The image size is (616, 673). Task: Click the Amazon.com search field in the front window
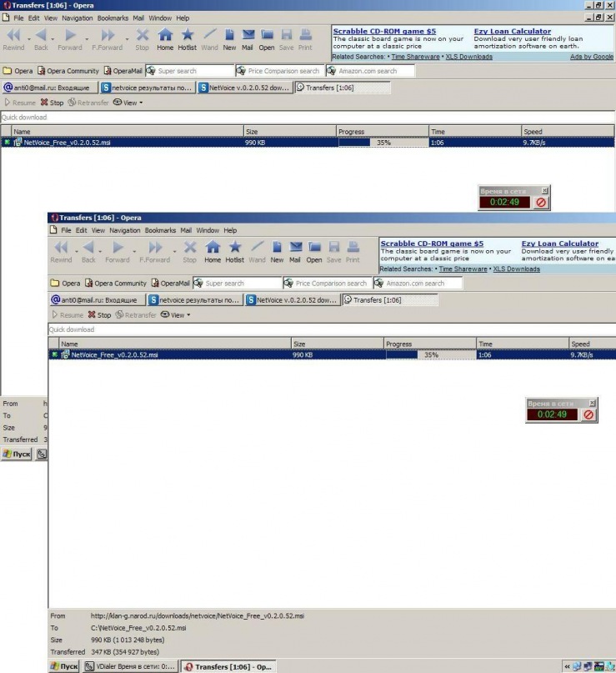pos(418,284)
